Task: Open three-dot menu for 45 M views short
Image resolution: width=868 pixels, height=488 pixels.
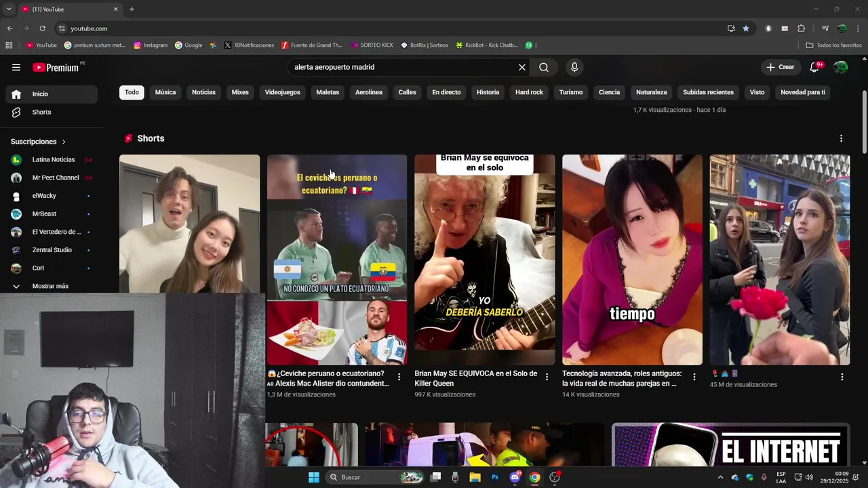Action: click(x=842, y=377)
